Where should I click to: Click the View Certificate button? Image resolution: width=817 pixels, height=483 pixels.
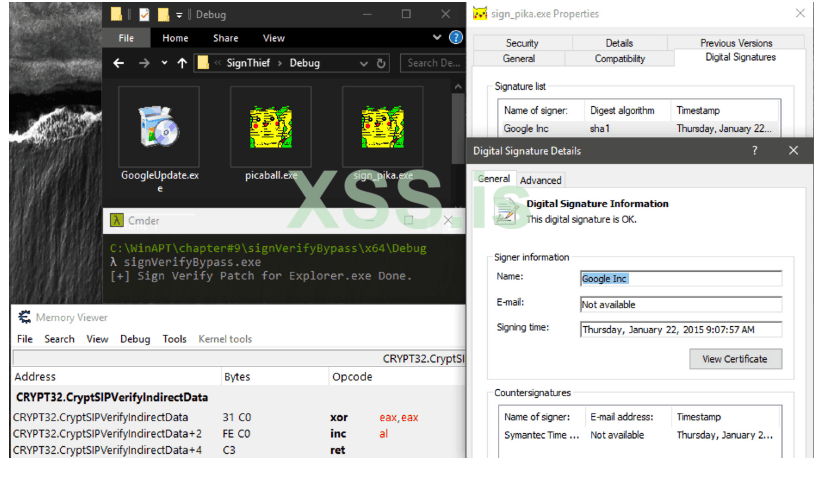(735, 359)
